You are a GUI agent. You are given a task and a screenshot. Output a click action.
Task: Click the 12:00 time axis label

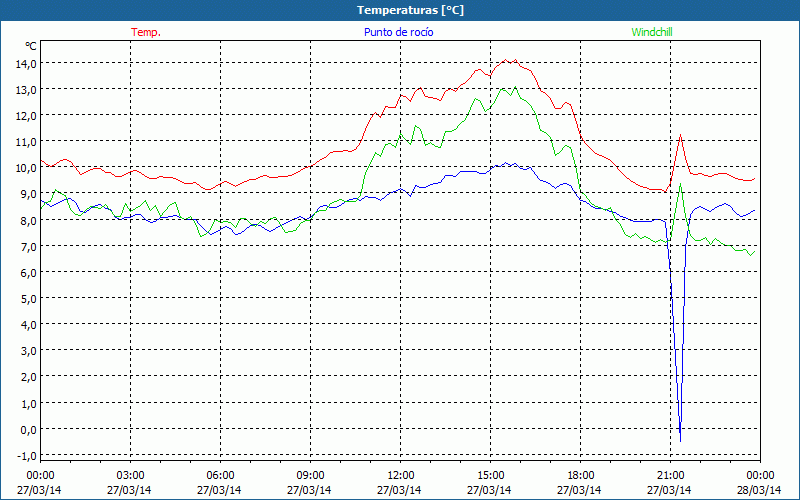coord(401,476)
